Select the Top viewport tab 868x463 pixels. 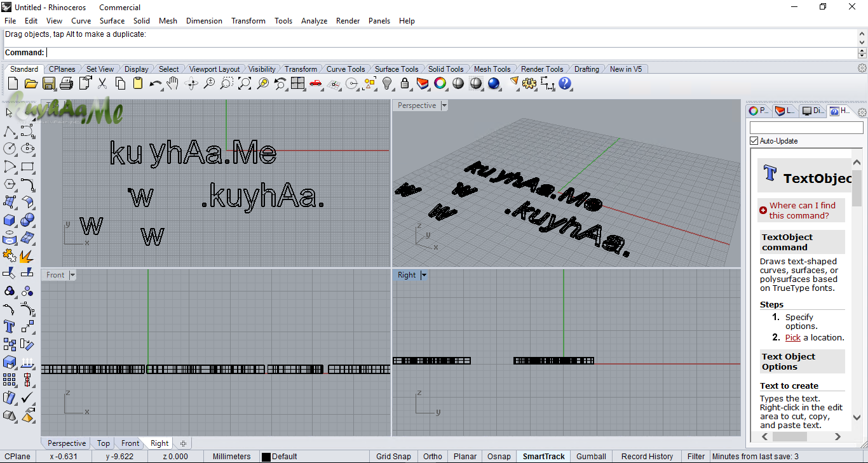pos(104,443)
